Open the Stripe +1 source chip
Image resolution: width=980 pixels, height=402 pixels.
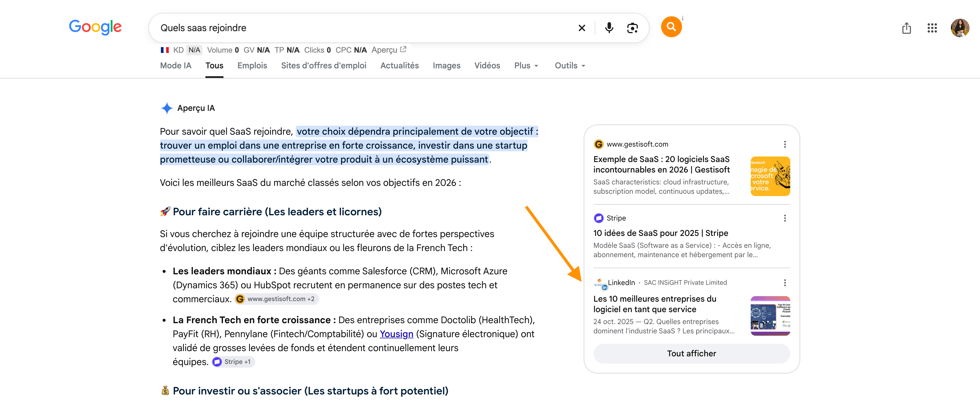(233, 362)
